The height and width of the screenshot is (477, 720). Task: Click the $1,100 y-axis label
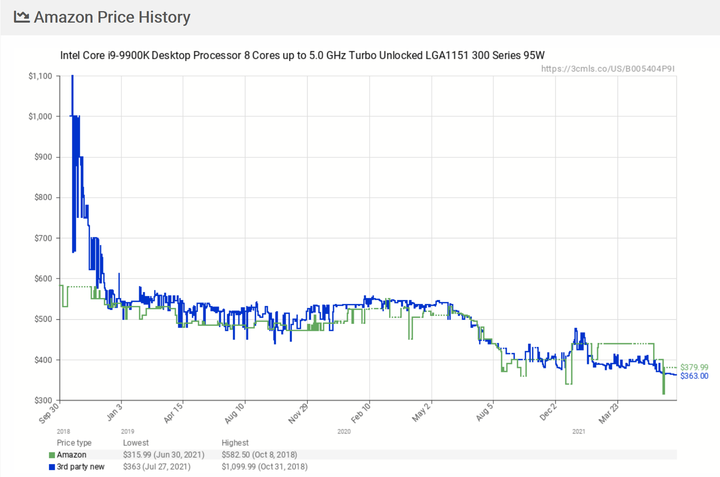[x=40, y=76]
